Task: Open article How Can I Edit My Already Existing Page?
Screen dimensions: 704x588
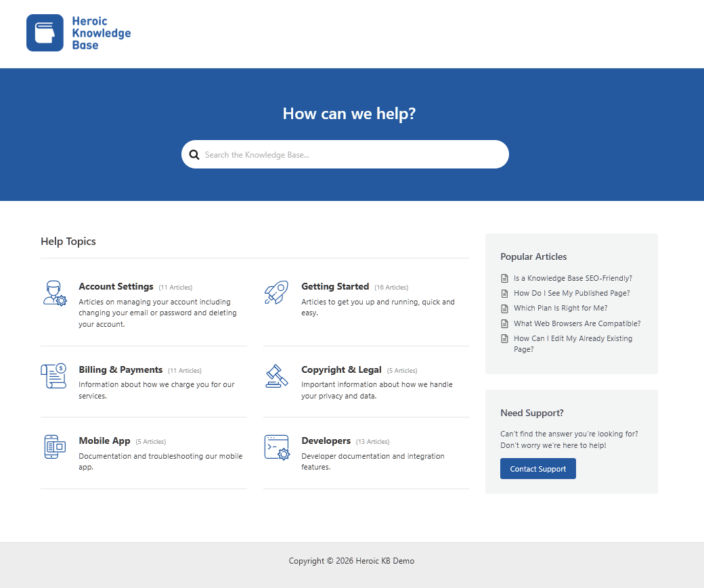Action: click(573, 344)
